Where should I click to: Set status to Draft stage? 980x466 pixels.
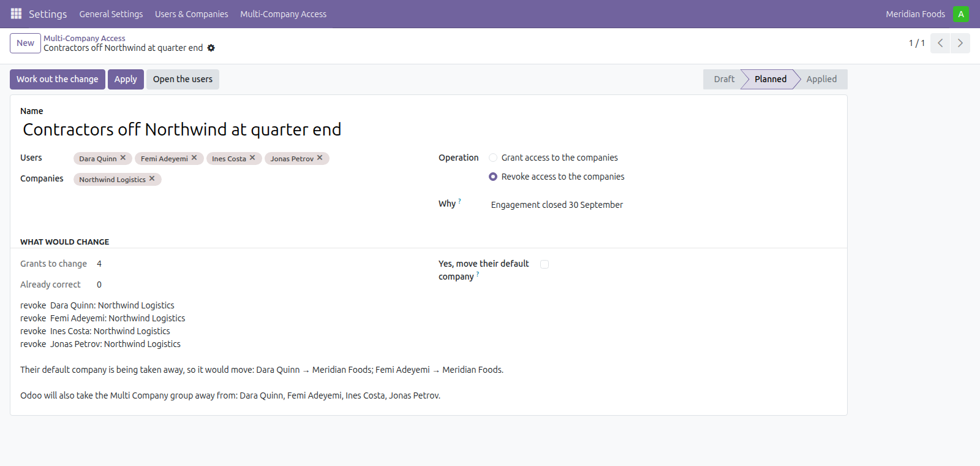tap(724, 79)
